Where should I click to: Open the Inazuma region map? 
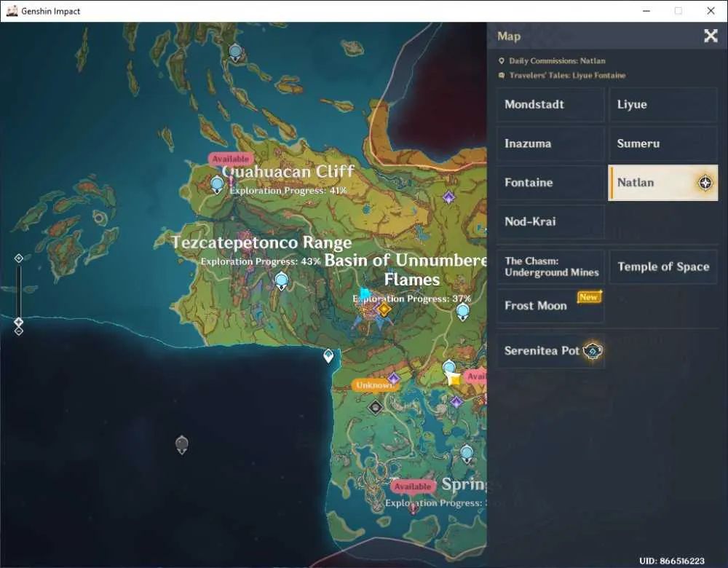coord(550,143)
